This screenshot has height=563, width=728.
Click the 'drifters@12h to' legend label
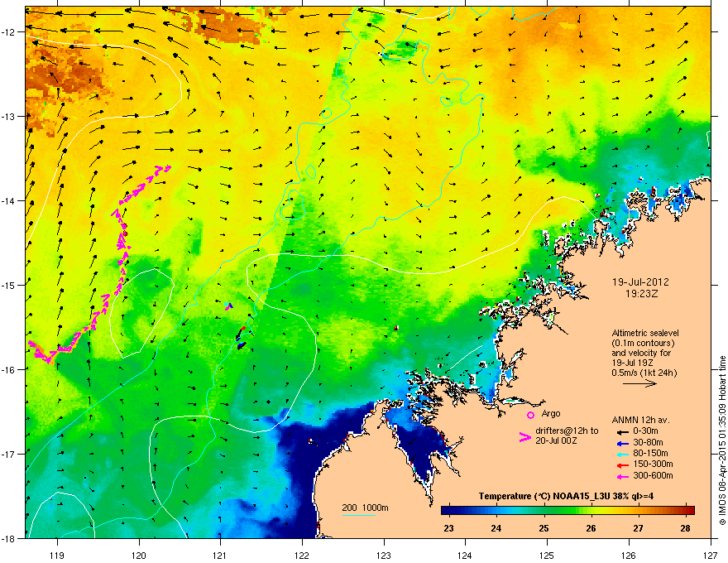click(567, 431)
